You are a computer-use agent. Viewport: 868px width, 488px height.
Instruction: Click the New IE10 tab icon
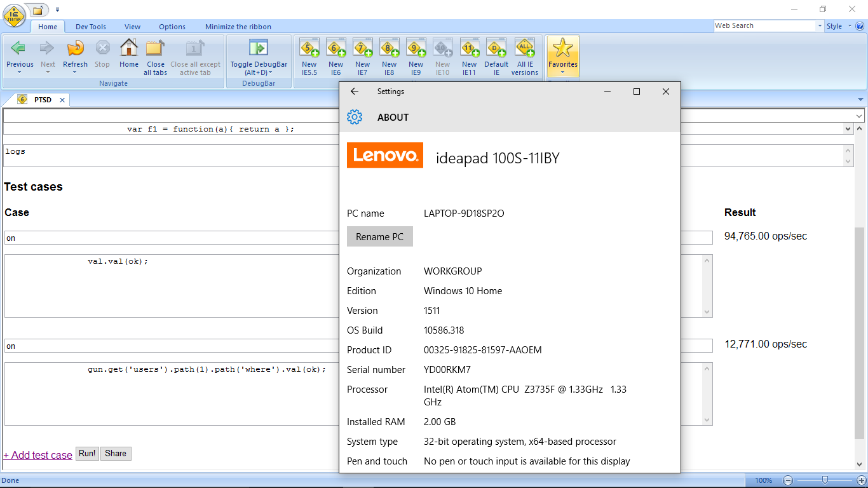click(x=443, y=48)
